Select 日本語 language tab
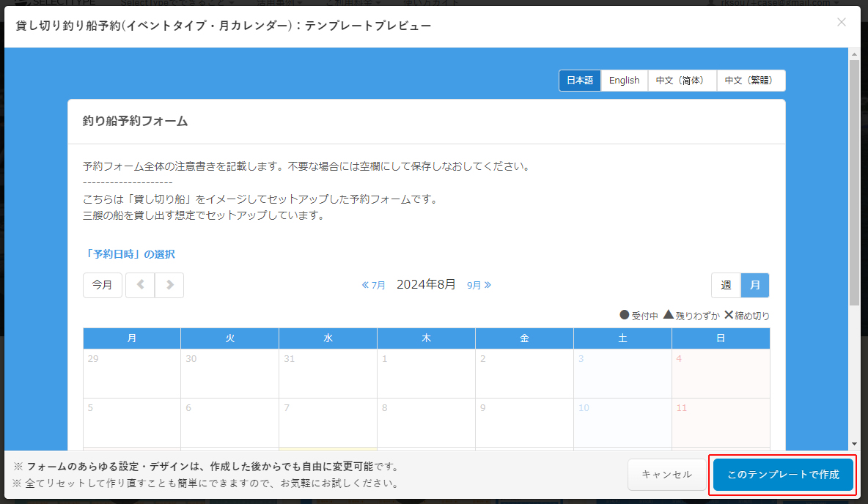This screenshot has height=504, width=868. (580, 81)
